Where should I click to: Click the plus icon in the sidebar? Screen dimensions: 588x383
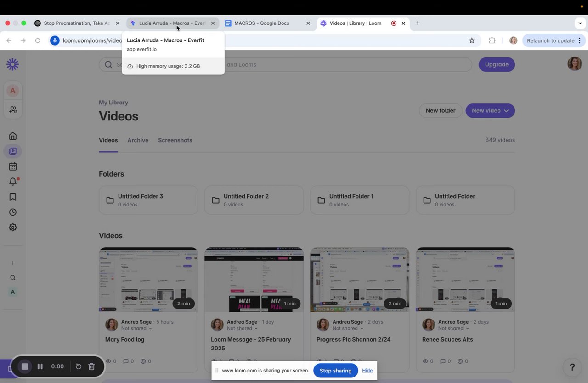(13, 263)
